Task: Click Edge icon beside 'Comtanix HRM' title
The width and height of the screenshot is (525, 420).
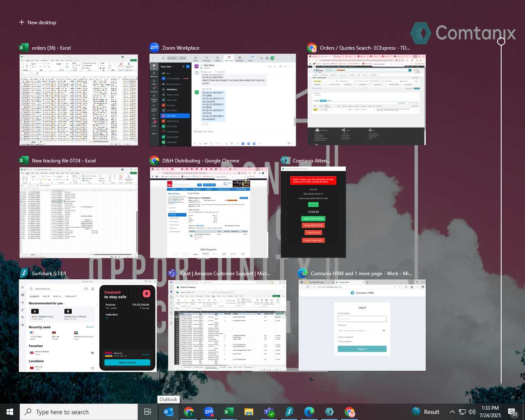Action: [x=303, y=273]
